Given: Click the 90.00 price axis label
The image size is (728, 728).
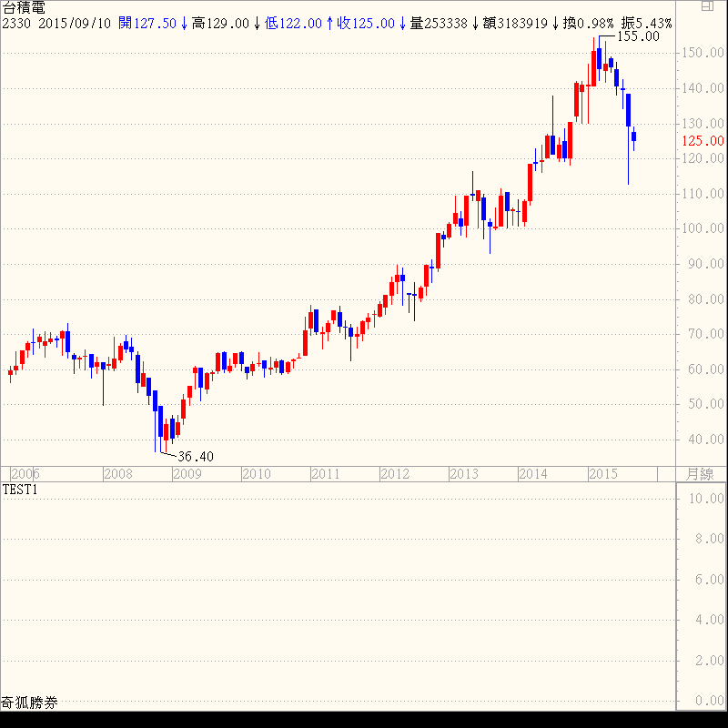Looking at the screenshot, I should coord(706,264).
